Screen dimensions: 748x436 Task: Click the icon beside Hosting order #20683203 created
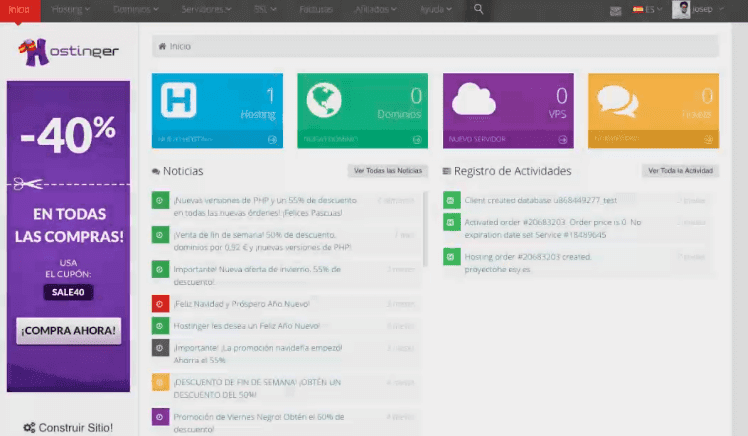point(451,257)
